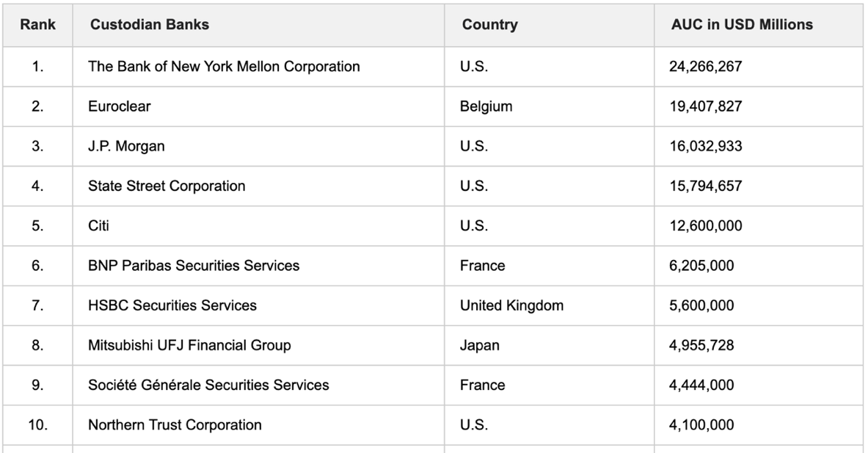Select The Bank of New York Mellon Corporation cell

pyautogui.click(x=258, y=67)
